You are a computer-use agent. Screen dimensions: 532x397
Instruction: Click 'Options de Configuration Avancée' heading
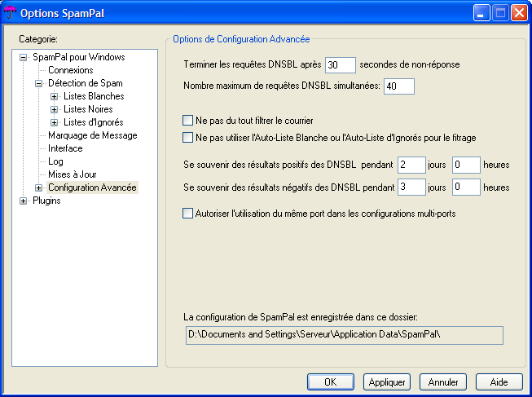tap(241, 39)
